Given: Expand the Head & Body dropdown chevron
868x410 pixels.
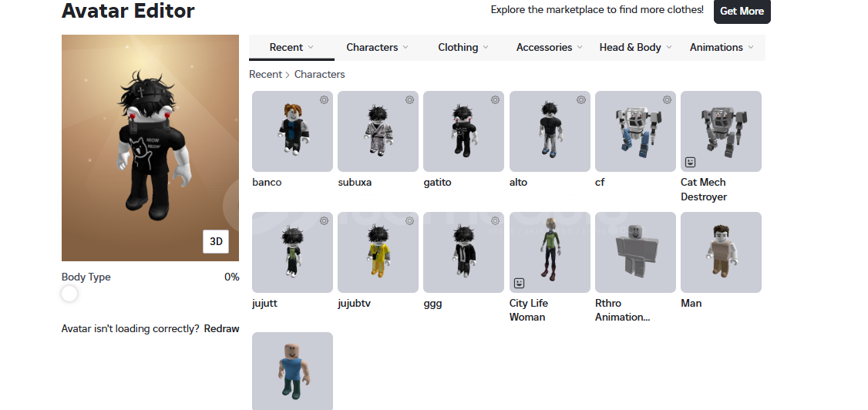Looking at the screenshot, I should pyautogui.click(x=668, y=47).
